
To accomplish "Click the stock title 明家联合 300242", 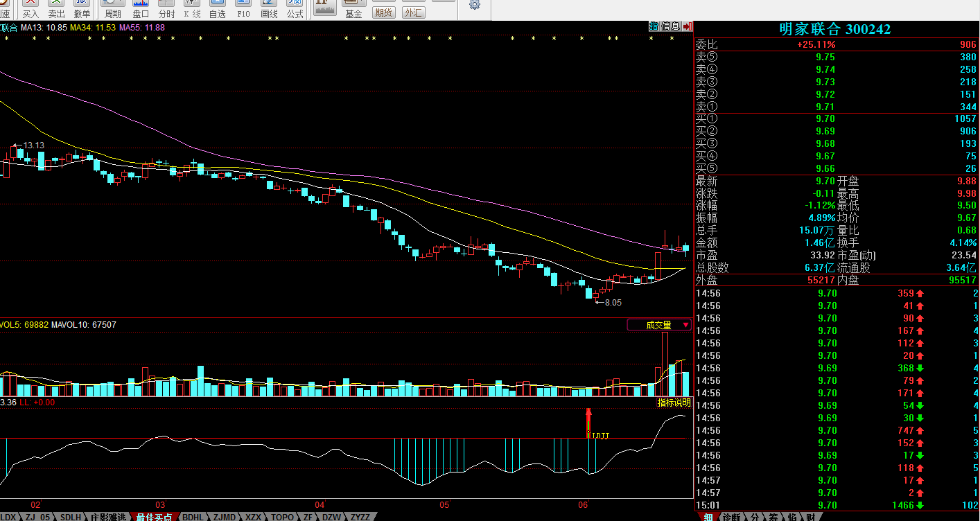I will pyautogui.click(x=834, y=29).
